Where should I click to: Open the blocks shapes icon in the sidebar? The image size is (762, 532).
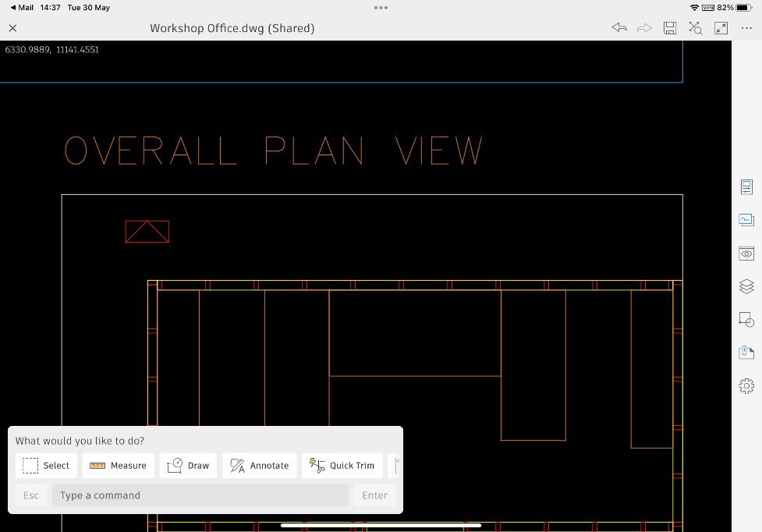click(746, 319)
